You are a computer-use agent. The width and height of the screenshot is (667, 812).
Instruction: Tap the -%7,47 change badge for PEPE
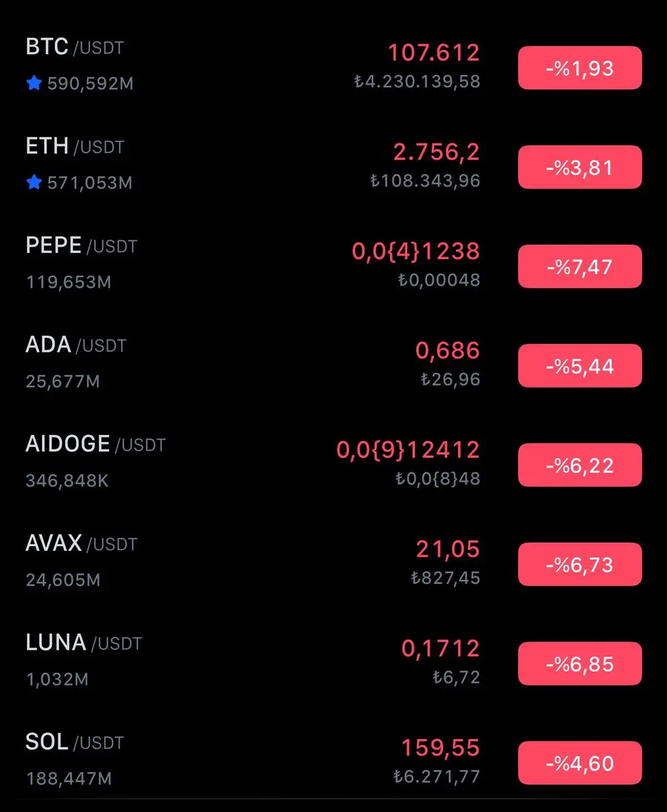[580, 267]
